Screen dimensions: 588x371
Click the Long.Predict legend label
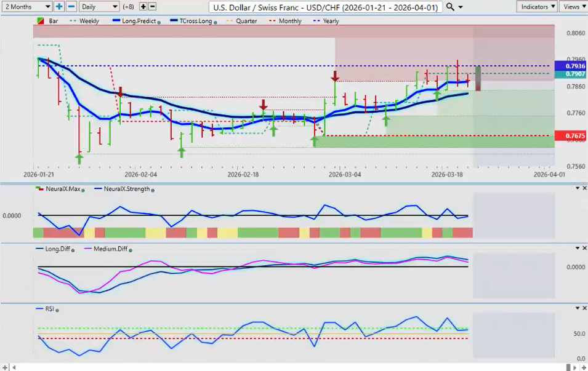137,21
